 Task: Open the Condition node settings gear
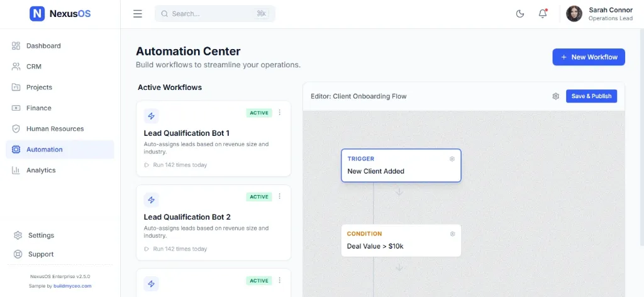[x=452, y=234]
